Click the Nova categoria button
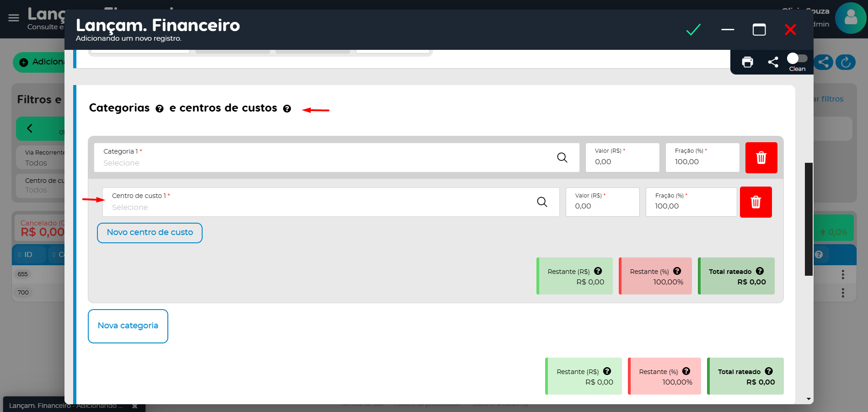 coord(128,326)
